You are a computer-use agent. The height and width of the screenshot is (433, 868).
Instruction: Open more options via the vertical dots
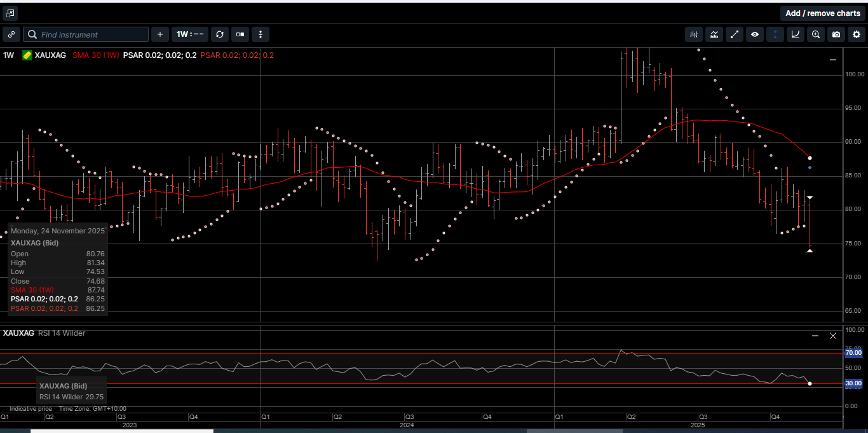[x=261, y=34]
